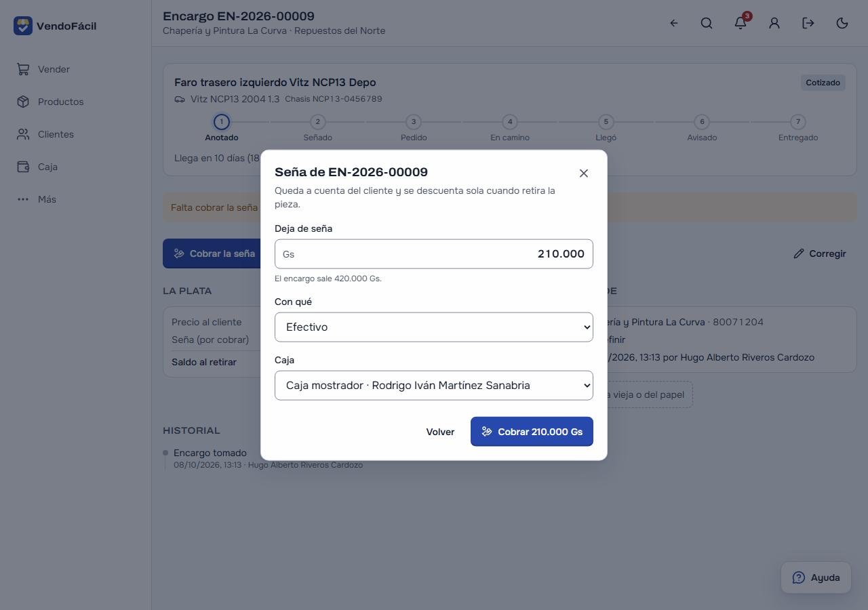Select step 4 En camino circle

(x=510, y=122)
